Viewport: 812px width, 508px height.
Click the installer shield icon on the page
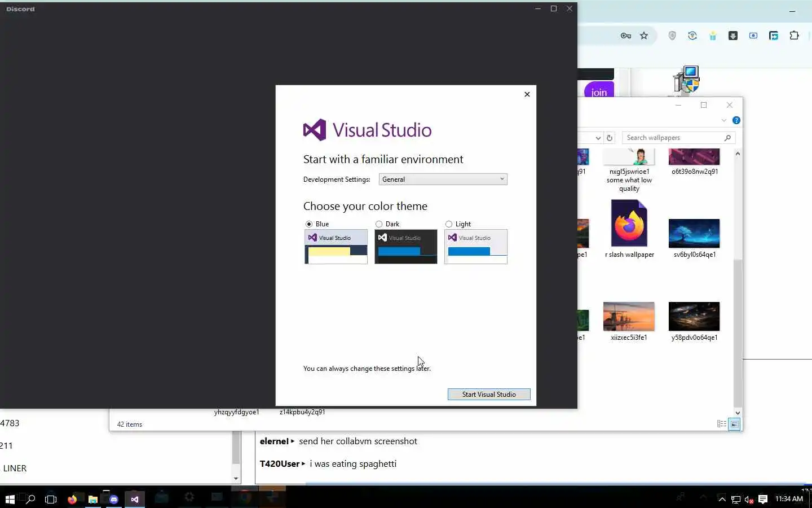coord(686,79)
